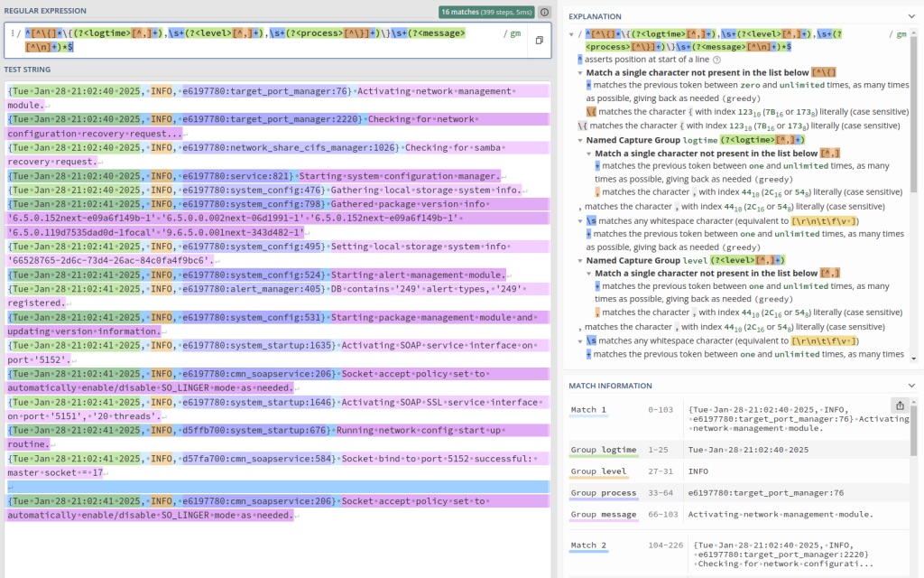Collapse the EXPLANATION panel
The image size is (924, 578).
pyautogui.click(x=911, y=15)
